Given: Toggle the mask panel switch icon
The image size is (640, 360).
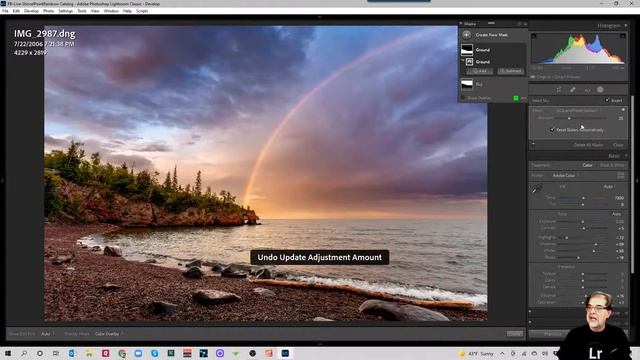Looking at the screenshot, I should (x=533, y=144).
